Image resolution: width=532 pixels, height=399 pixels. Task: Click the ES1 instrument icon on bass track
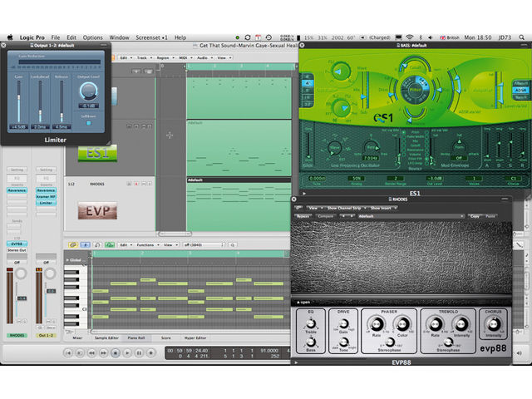(98, 153)
